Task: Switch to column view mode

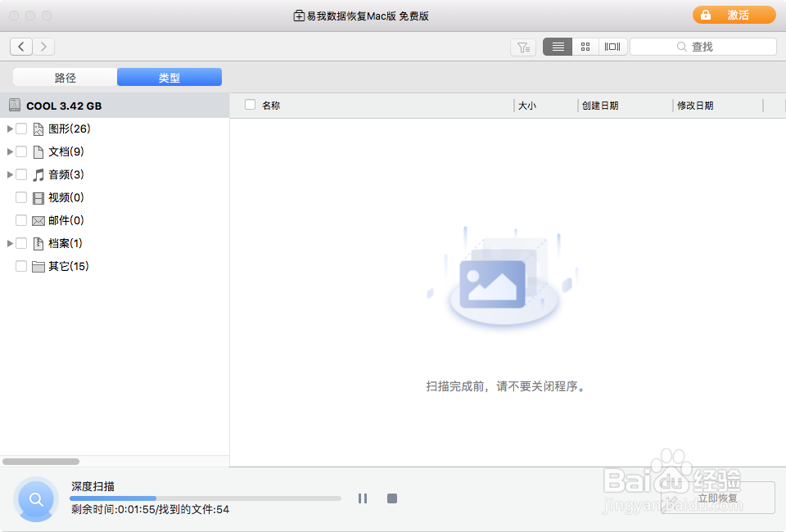Action: point(612,47)
